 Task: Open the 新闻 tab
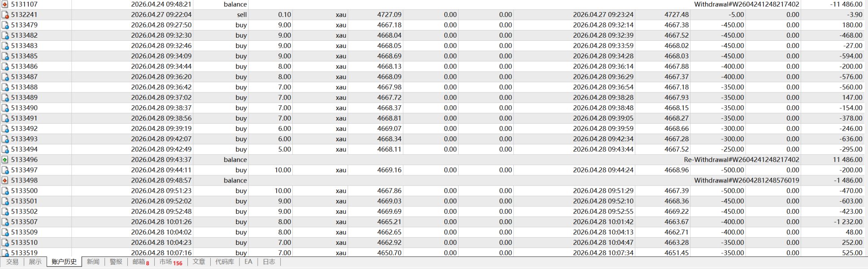point(93,262)
